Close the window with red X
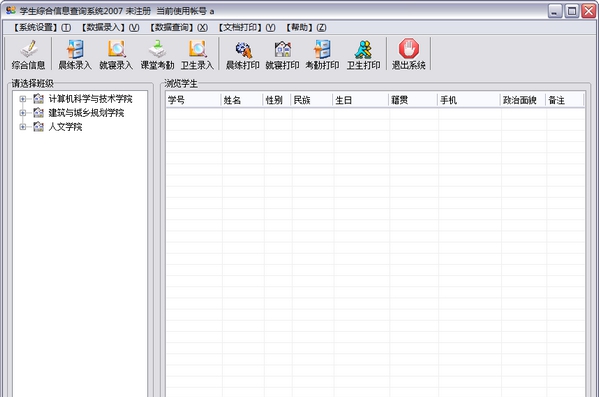Viewport: 599px width, 397px height. point(589,11)
